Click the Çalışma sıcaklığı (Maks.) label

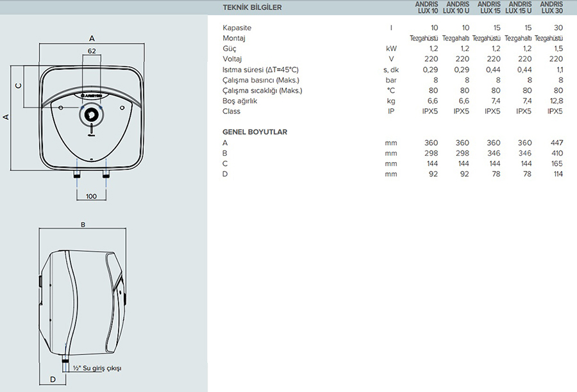click(262, 90)
